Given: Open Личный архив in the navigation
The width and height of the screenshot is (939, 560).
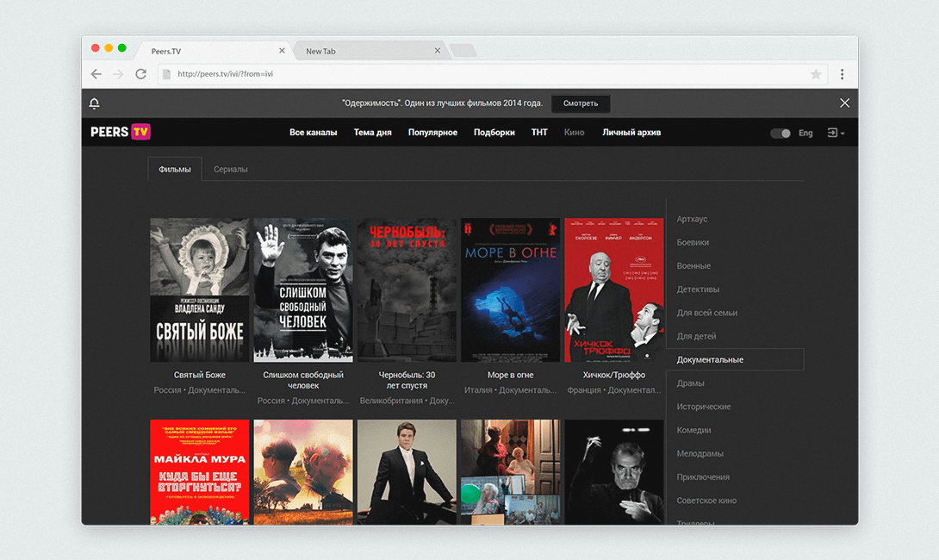Looking at the screenshot, I should (x=631, y=133).
